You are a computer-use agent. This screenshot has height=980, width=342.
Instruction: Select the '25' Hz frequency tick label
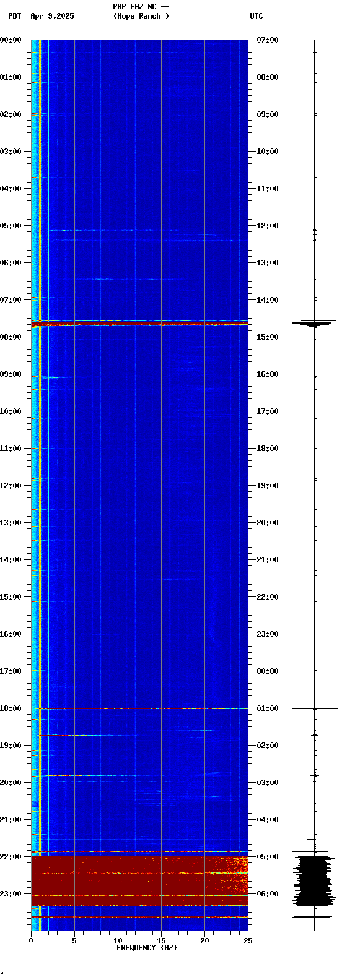(248, 941)
